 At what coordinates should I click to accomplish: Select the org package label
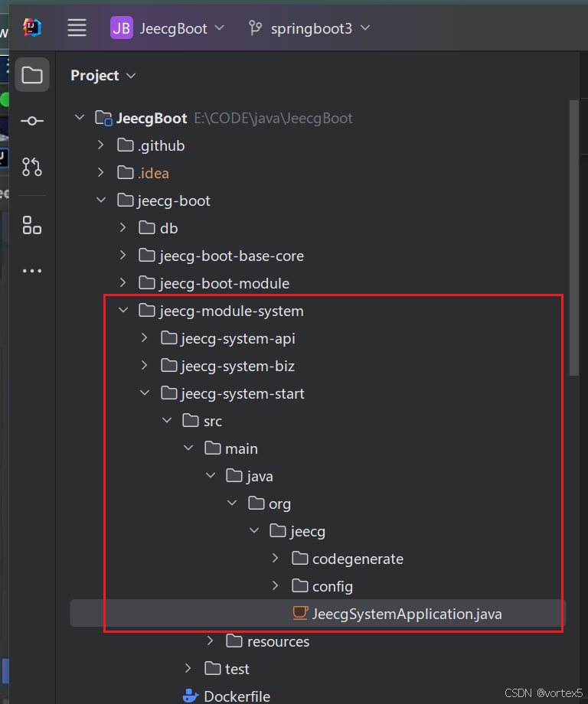pos(279,504)
